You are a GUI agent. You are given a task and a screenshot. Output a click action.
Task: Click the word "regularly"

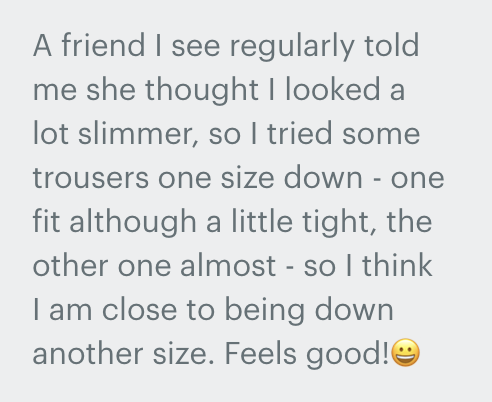[292, 47]
